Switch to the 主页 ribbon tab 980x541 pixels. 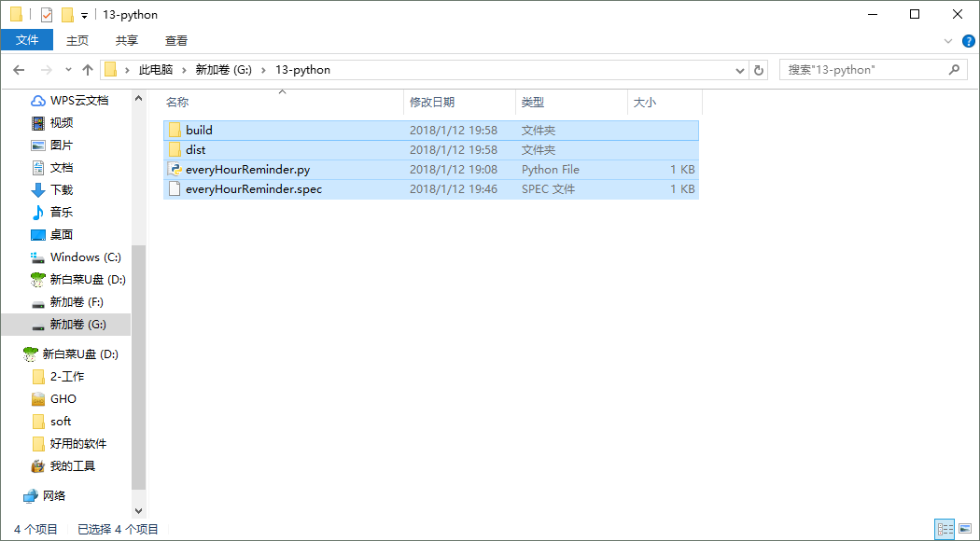tap(77, 41)
